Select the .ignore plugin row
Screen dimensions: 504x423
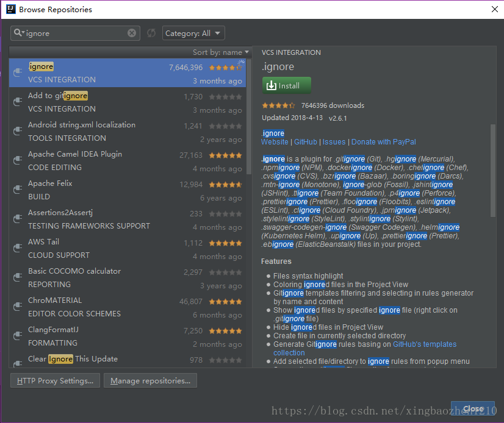click(128, 73)
